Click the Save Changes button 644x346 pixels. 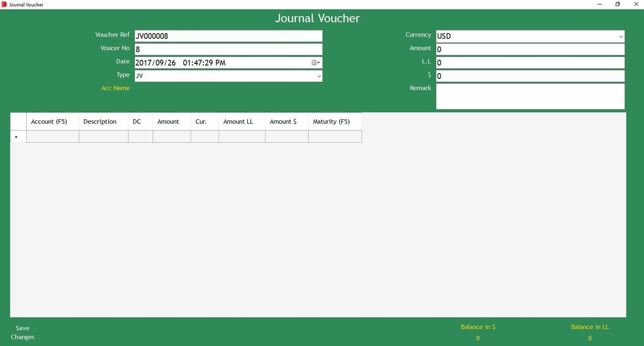click(x=23, y=333)
